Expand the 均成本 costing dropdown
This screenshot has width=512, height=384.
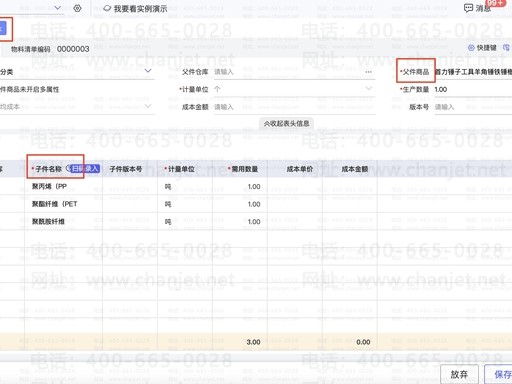[x=148, y=106]
